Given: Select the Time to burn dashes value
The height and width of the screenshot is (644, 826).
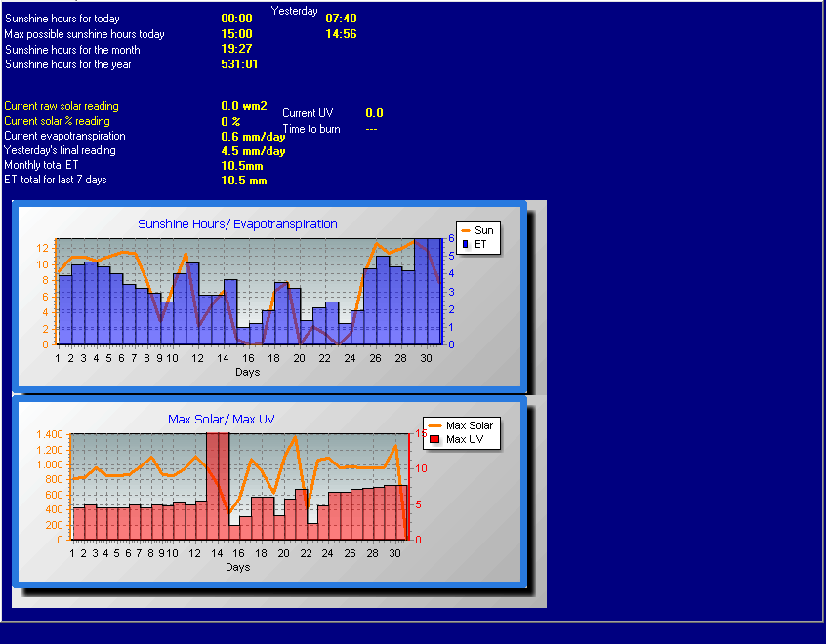Looking at the screenshot, I should click(x=371, y=129).
